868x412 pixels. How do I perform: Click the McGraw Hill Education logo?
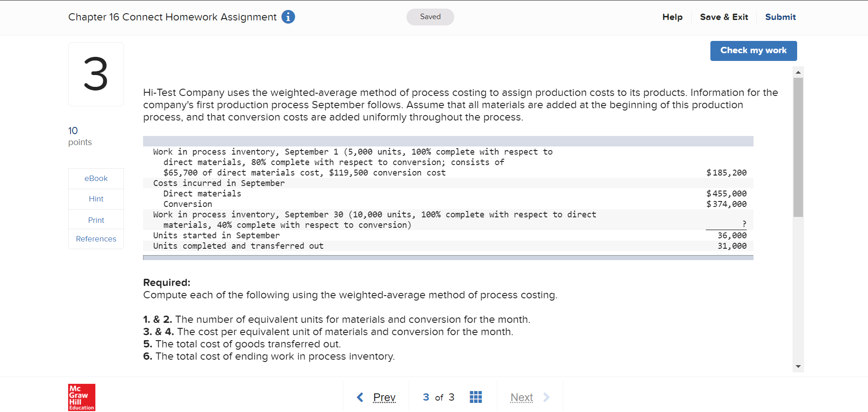pos(81,397)
